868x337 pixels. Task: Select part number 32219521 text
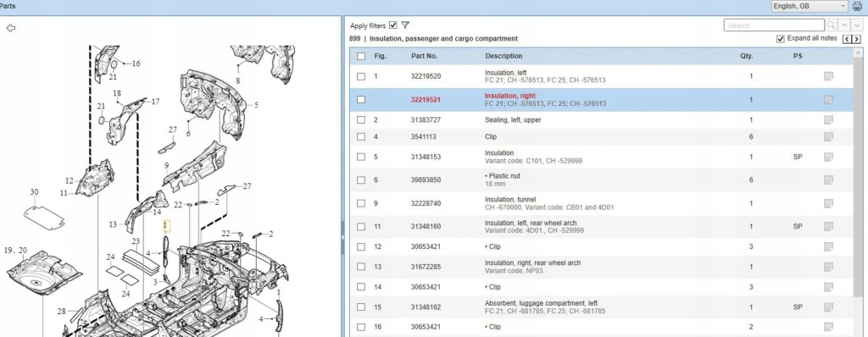[426, 100]
